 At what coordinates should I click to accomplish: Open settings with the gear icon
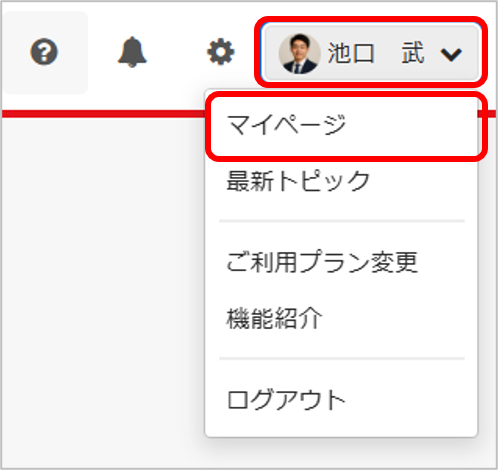(x=221, y=52)
